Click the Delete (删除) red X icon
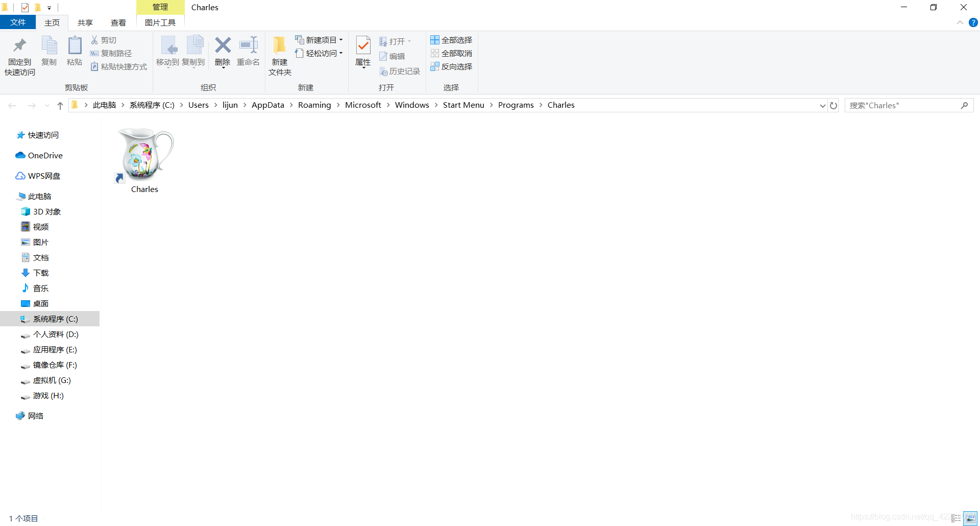980x526 pixels. pos(223,45)
